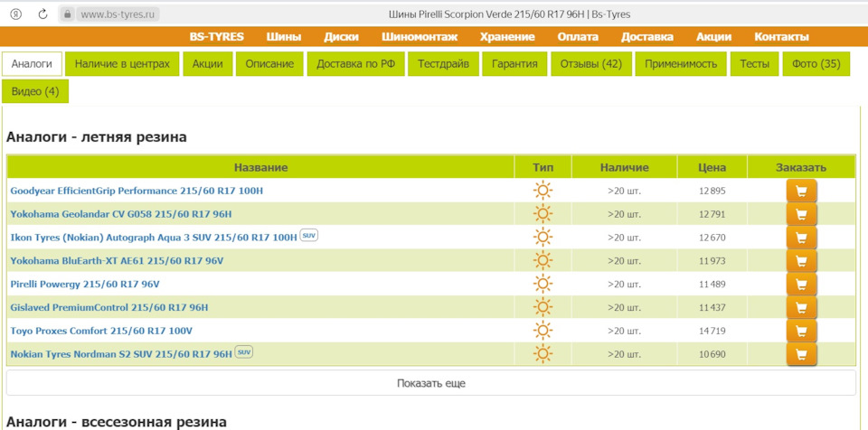Click the padlock site security icon
The image size is (868, 430).
tap(67, 14)
